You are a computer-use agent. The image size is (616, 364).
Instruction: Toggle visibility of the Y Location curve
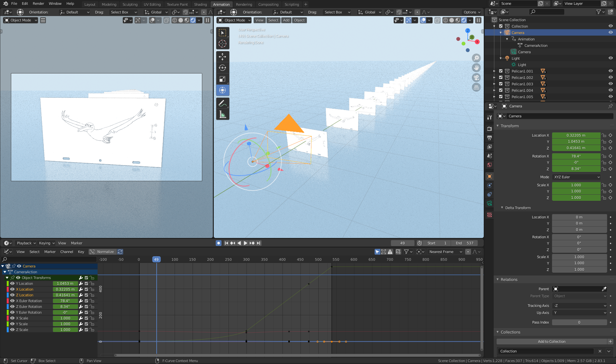click(x=12, y=284)
